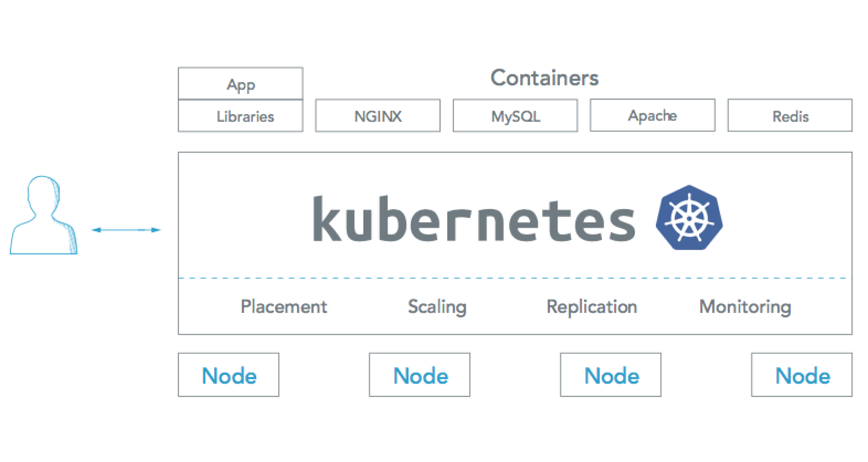The height and width of the screenshot is (462, 868).
Task: Click the Containers heading text
Action: coord(545,78)
